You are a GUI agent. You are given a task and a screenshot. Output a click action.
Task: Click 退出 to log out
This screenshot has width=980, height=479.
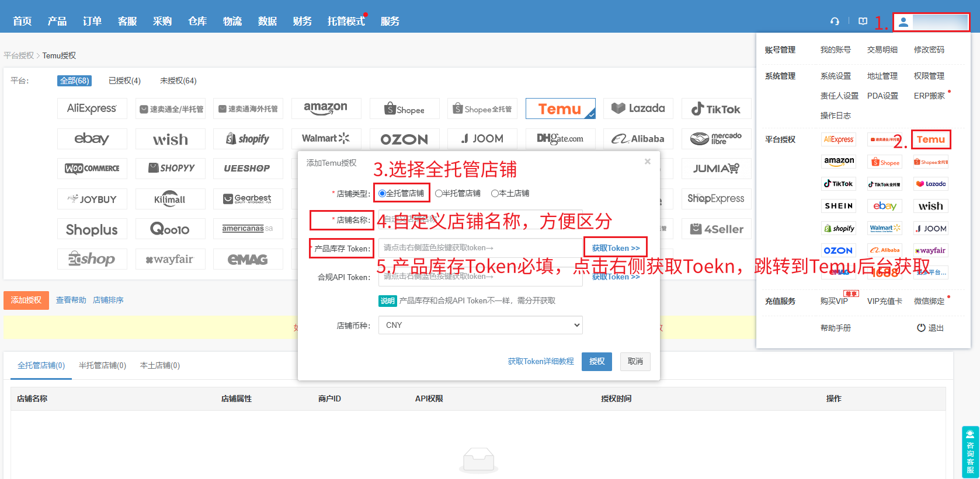[x=930, y=328]
